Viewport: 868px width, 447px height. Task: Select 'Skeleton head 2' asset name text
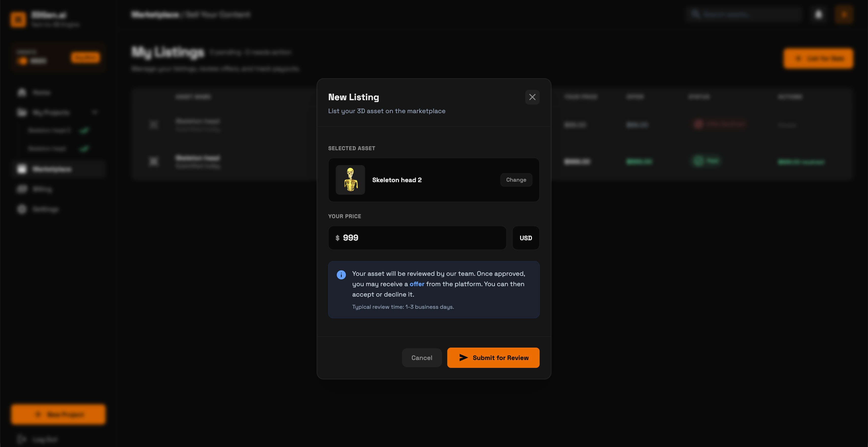[x=397, y=180]
